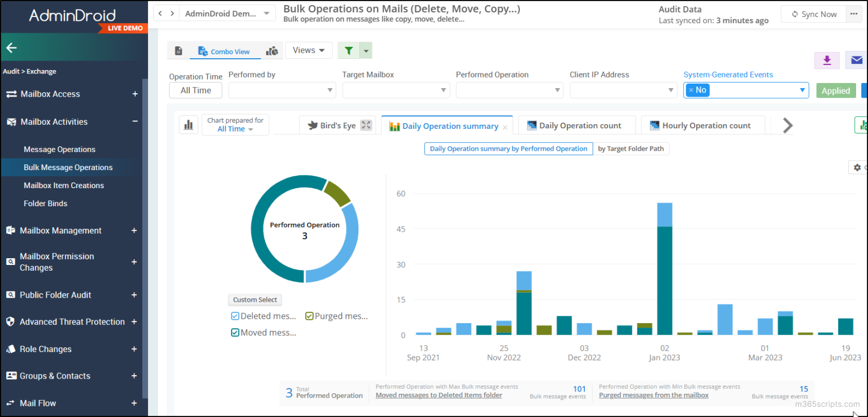
Task: Disable the Moved messages checkbox
Action: click(x=235, y=332)
